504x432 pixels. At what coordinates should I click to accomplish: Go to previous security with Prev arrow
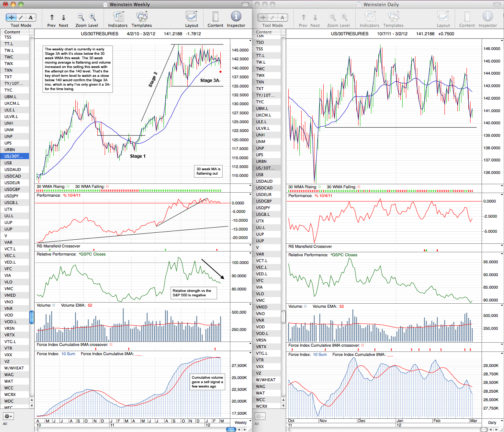[x=52, y=17]
